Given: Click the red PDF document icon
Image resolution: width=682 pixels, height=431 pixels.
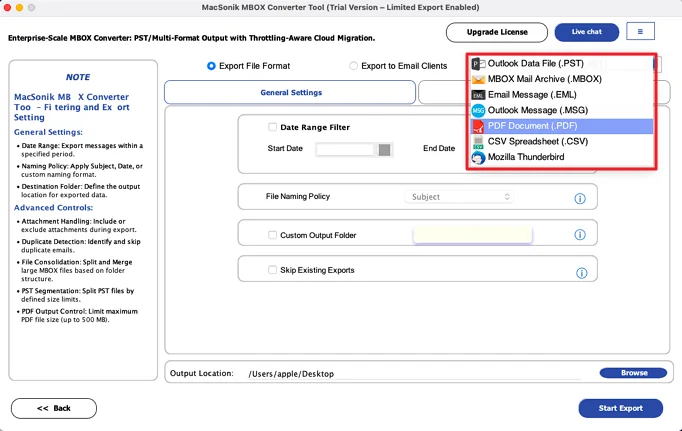Looking at the screenshot, I should coord(478,126).
